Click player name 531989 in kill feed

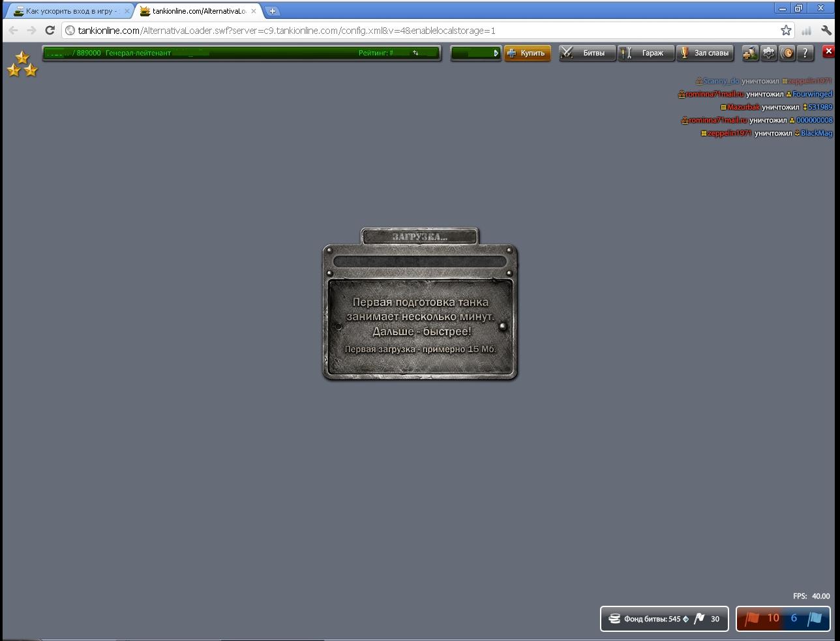[820, 107]
